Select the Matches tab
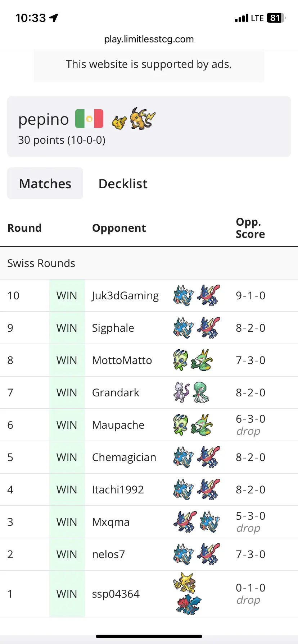298x644 pixels. (45, 183)
